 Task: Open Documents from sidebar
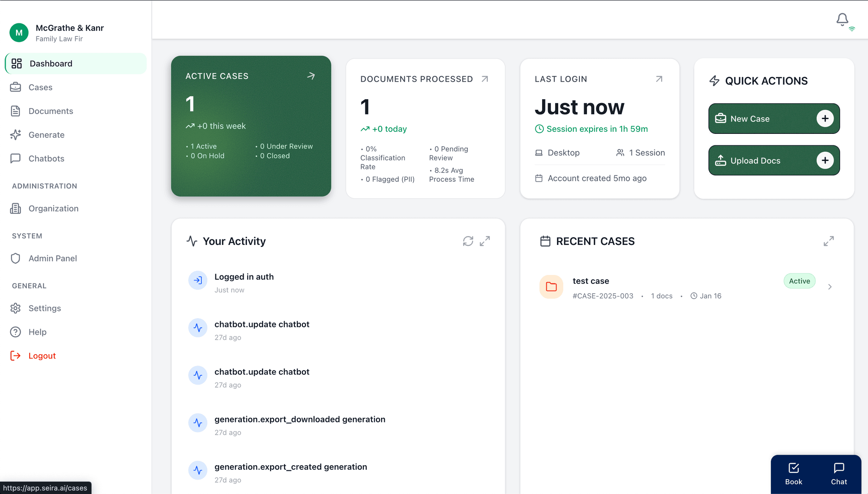pos(50,111)
